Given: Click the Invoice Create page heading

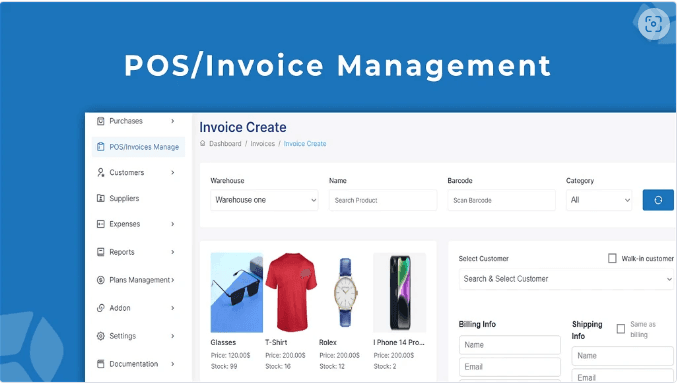Looking at the screenshot, I should (x=243, y=127).
